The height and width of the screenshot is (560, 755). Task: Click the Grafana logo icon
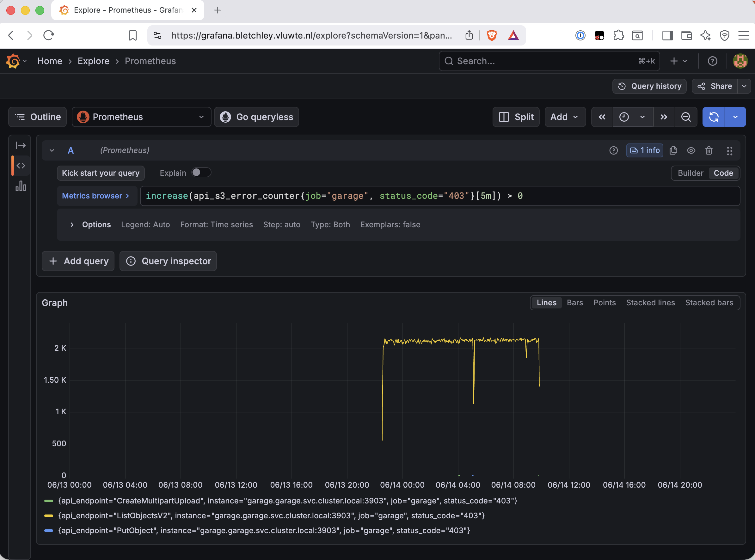13,61
